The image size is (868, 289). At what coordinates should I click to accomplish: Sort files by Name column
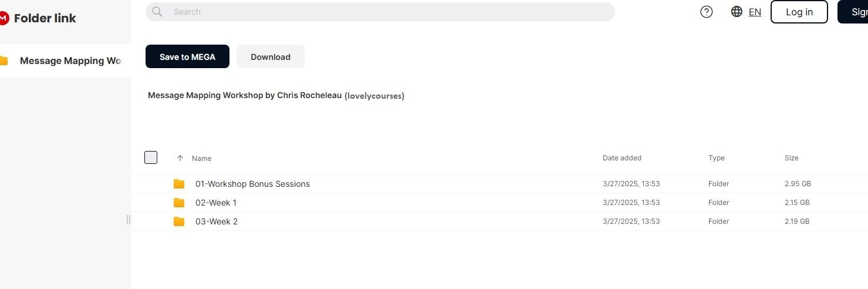tap(201, 158)
